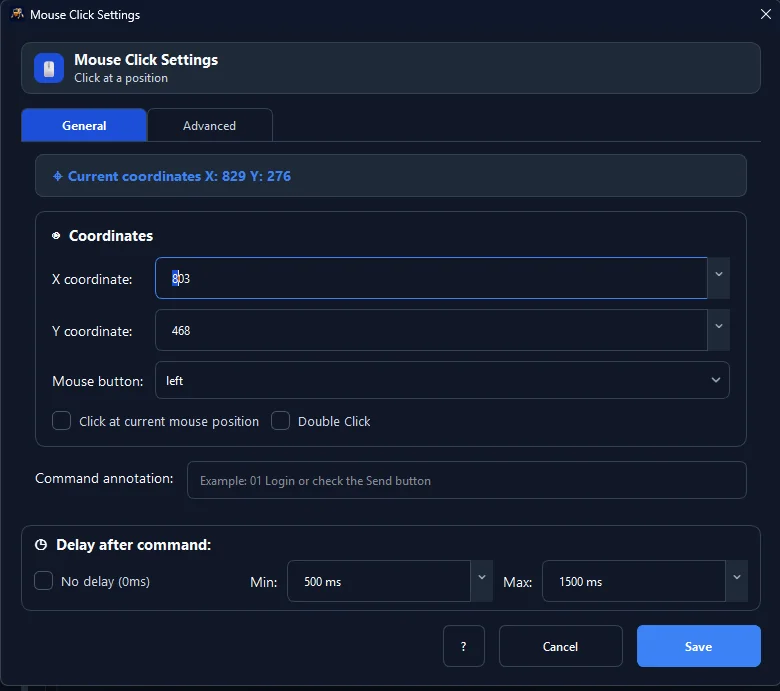Screen dimensions: 780x691
Task: Select the General tab
Action: pyautogui.click(x=84, y=125)
